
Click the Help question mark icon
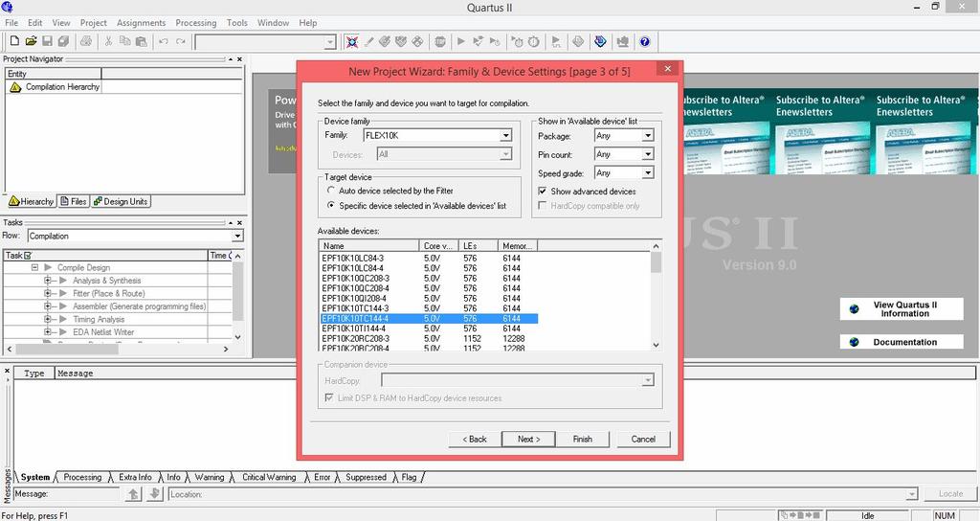click(644, 42)
